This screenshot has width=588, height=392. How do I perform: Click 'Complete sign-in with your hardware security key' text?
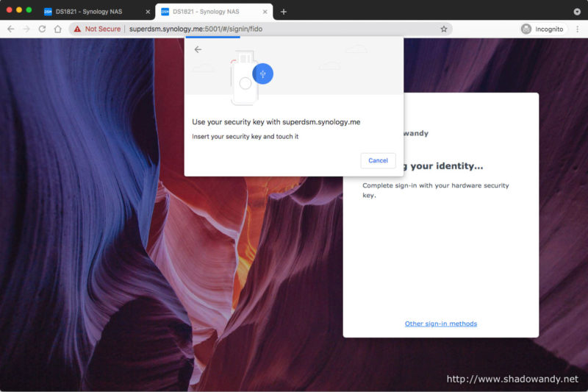[x=435, y=190]
